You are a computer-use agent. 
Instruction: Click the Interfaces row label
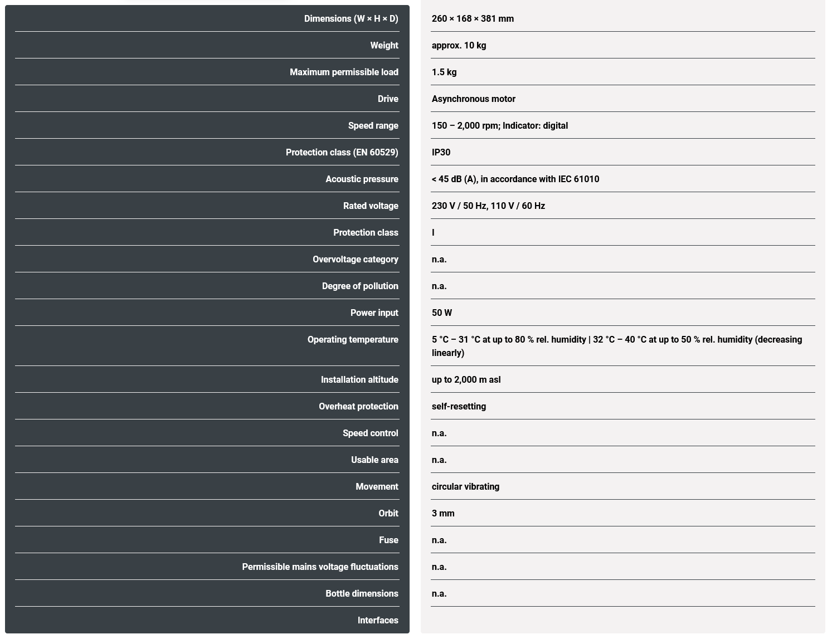tap(378, 621)
